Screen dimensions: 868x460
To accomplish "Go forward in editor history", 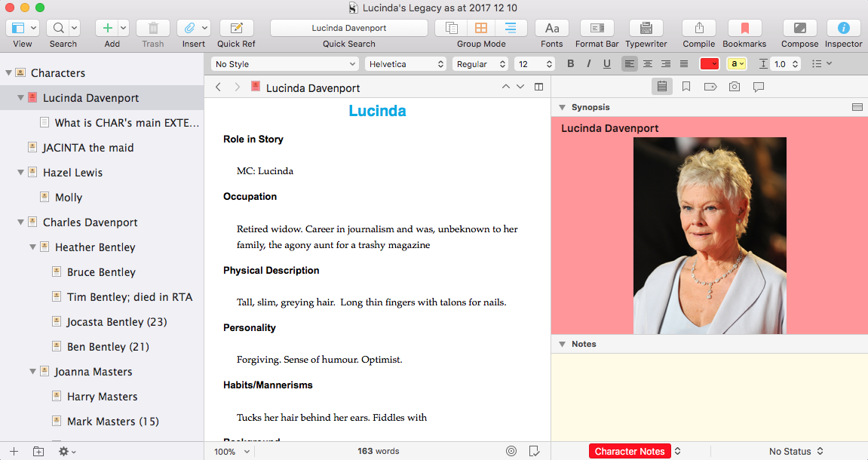I will point(238,87).
